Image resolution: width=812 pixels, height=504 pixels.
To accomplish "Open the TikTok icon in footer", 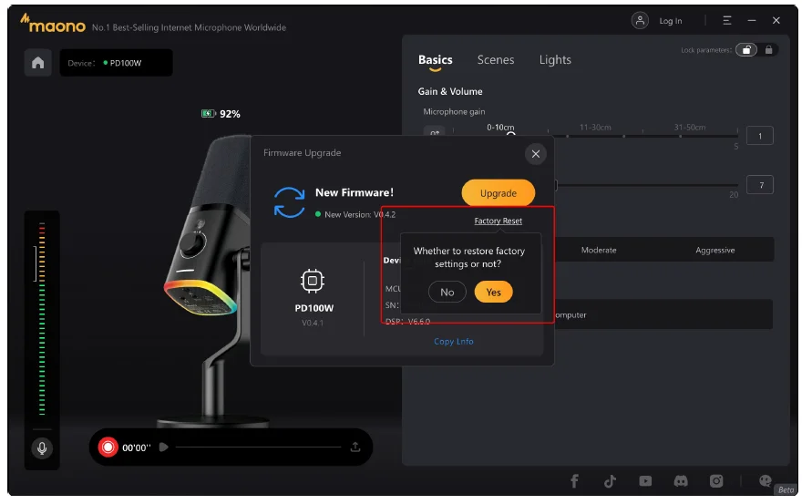I will 610,481.
